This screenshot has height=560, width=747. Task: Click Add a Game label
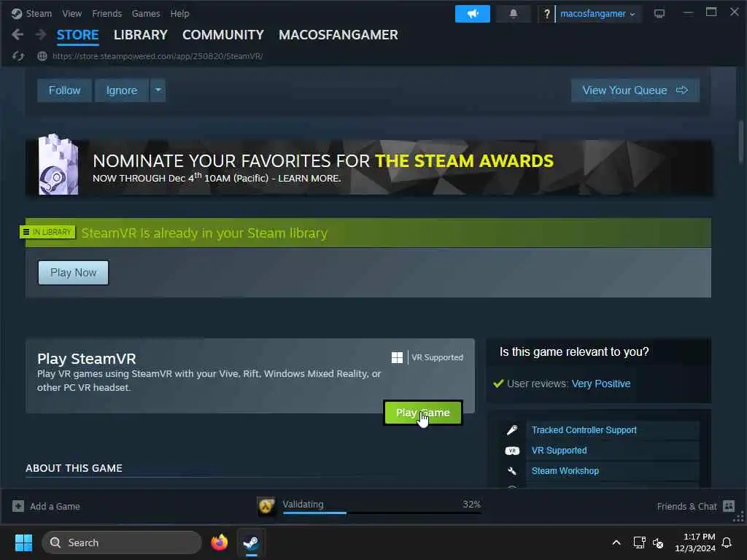[x=55, y=506]
